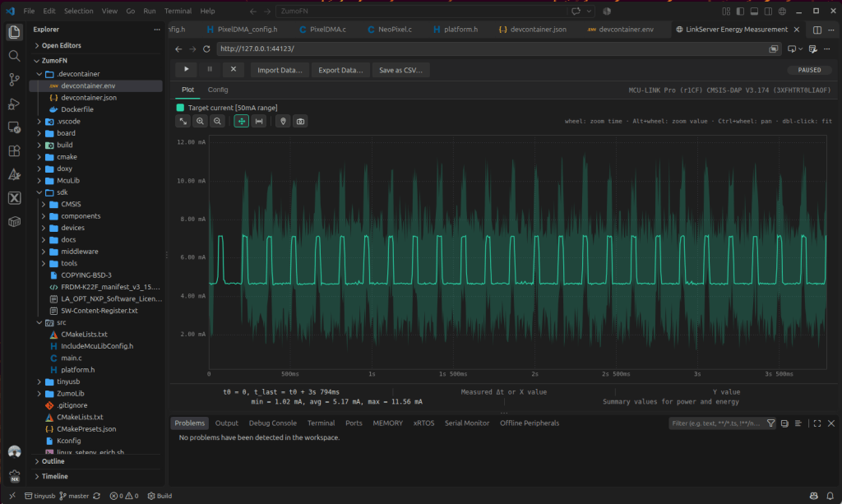Pause the energy measurement capture

[x=210, y=70]
